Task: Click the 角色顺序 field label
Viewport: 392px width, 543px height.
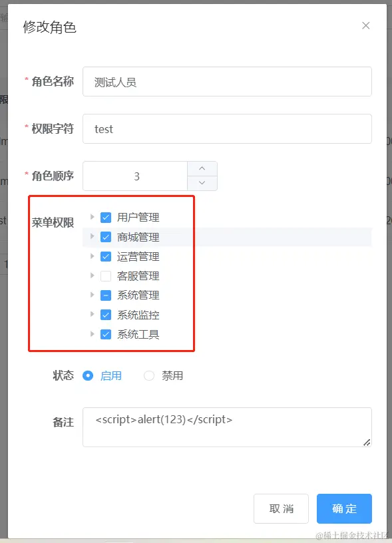Action: (53, 176)
